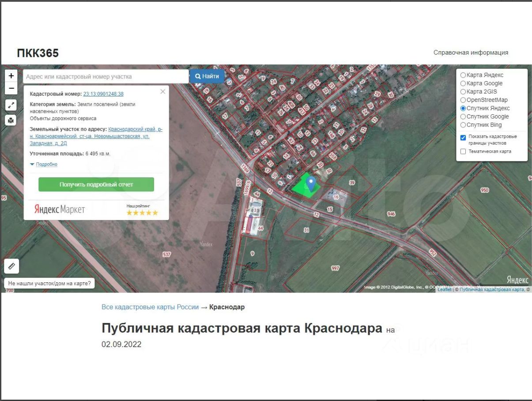The width and height of the screenshot is (532, 401).
Task: Click Не нашли участок/дом на карте? button
Action: pos(49,283)
